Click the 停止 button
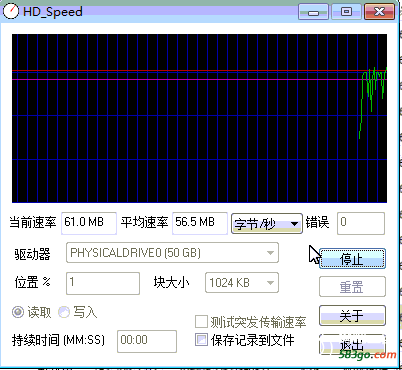402x370 pixels. click(352, 259)
